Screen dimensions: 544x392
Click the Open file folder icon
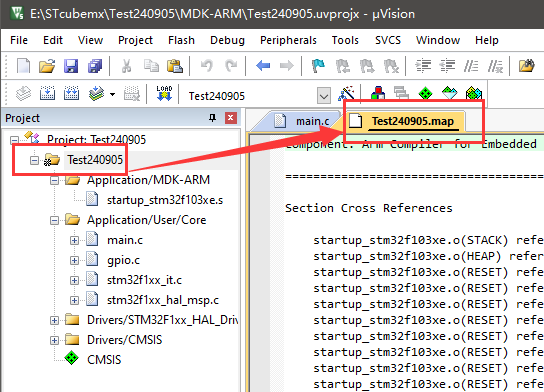(x=47, y=66)
